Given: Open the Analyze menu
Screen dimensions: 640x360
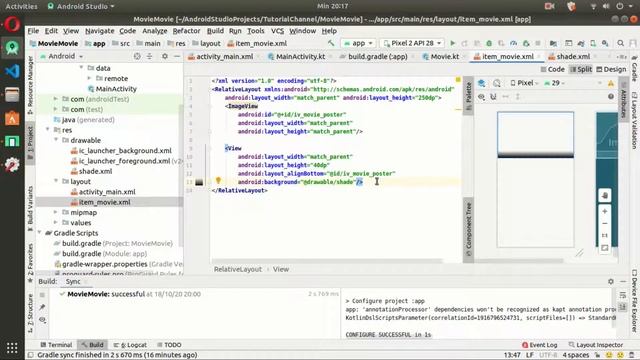Looking at the screenshot, I should click(154, 31).
